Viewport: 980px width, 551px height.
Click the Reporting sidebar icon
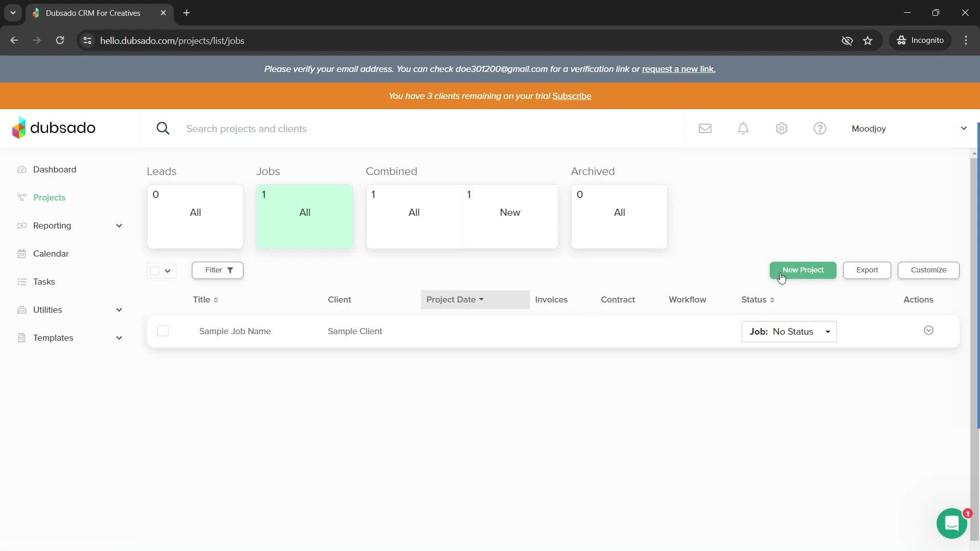21,226
